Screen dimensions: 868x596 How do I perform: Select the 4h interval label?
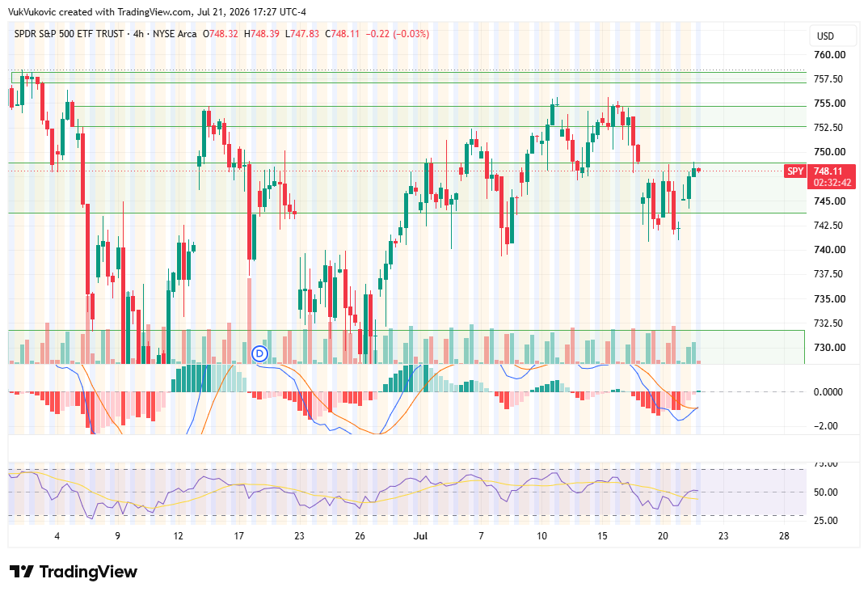click(x=138, y=34)
